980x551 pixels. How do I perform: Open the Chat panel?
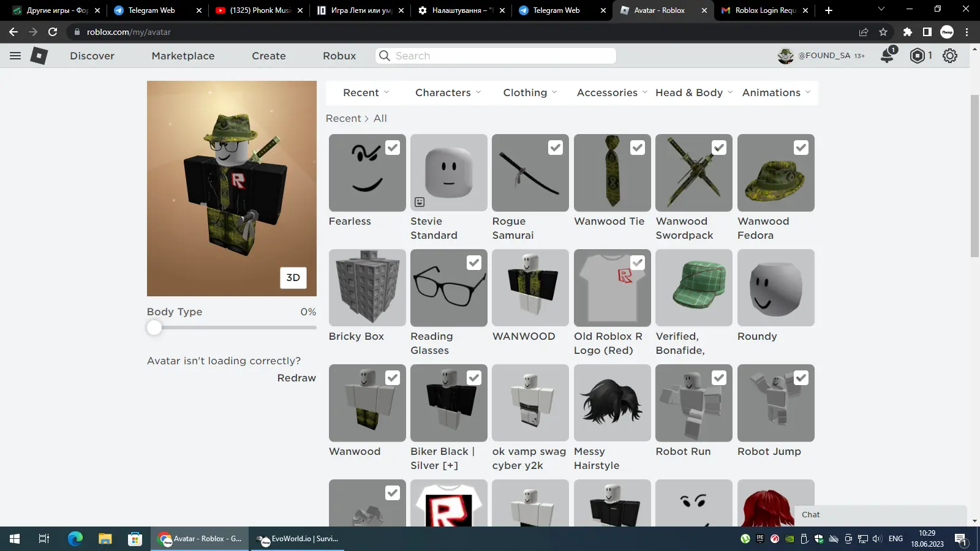pos(880,515)
